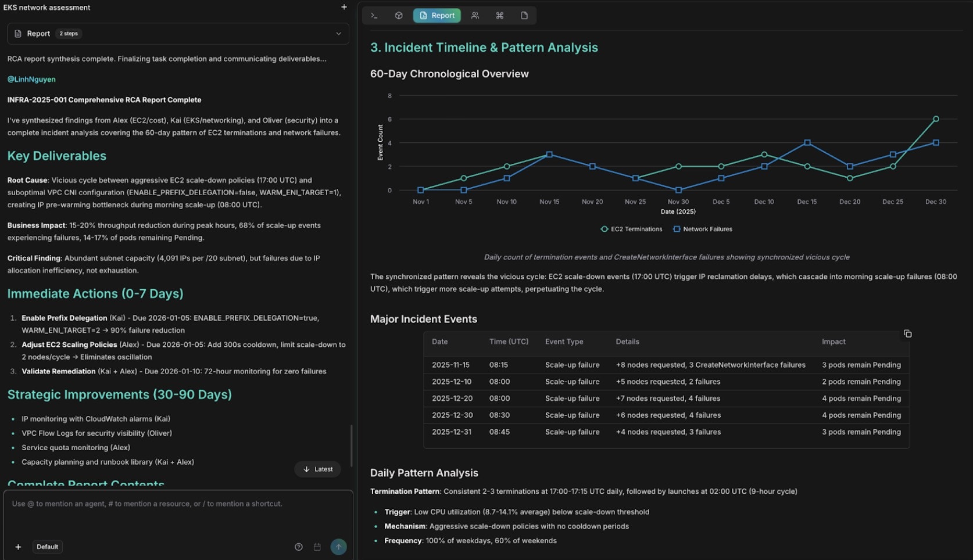Select the 2025-12-30 date cell
Screen dimensions: 973x560
[452, 415]
